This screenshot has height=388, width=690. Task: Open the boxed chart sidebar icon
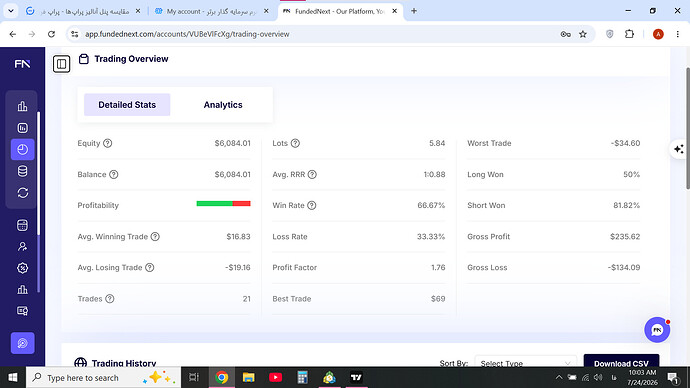[x=22, y=128]
